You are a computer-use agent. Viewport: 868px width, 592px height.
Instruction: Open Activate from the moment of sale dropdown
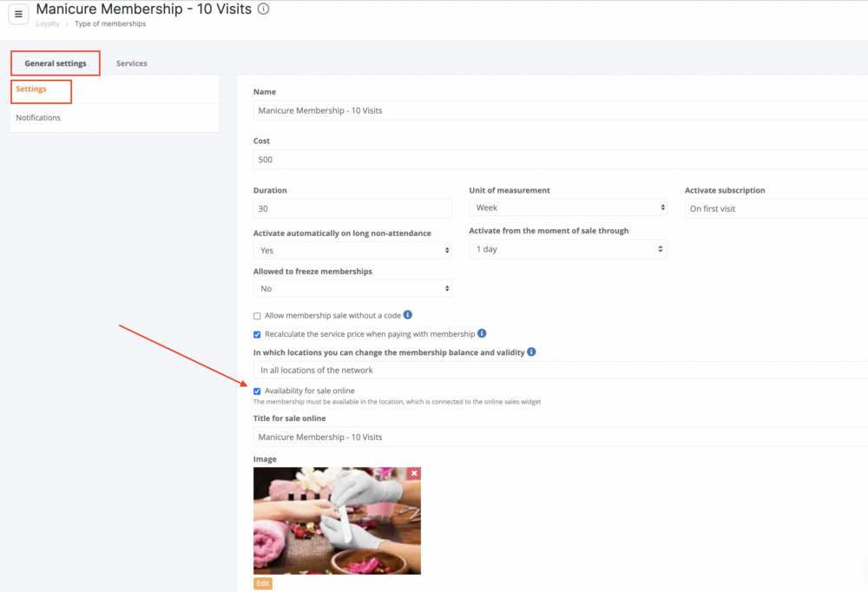(568, 249)
